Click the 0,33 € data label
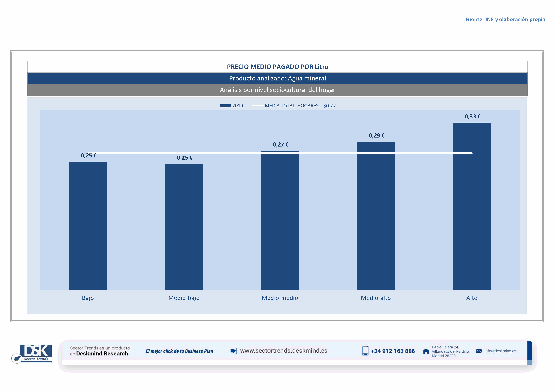The image size is (554, 392). (472, 117)
